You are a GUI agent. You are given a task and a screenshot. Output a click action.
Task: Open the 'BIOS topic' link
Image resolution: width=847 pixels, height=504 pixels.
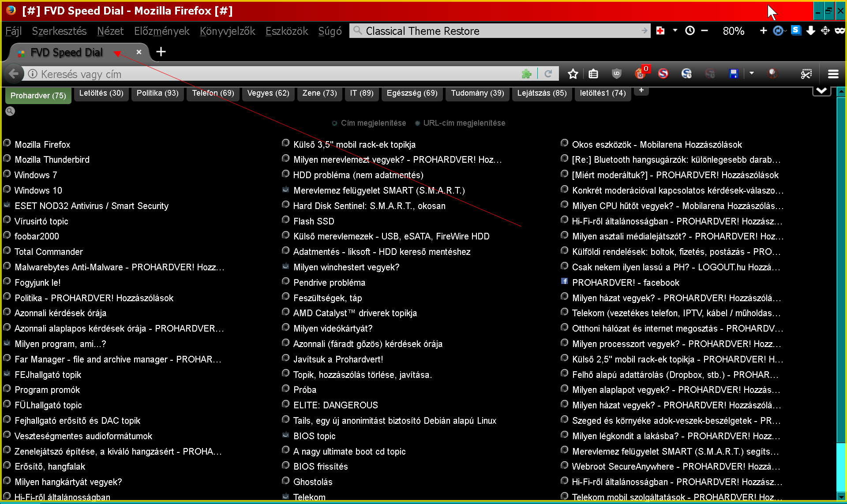coord(315,436)
